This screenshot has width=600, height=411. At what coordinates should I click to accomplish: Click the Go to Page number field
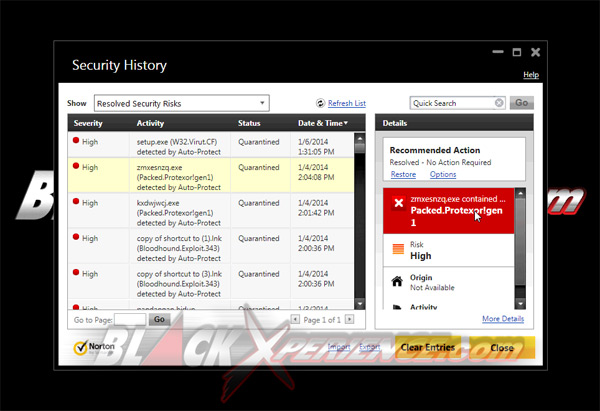(x=130, y=320)
